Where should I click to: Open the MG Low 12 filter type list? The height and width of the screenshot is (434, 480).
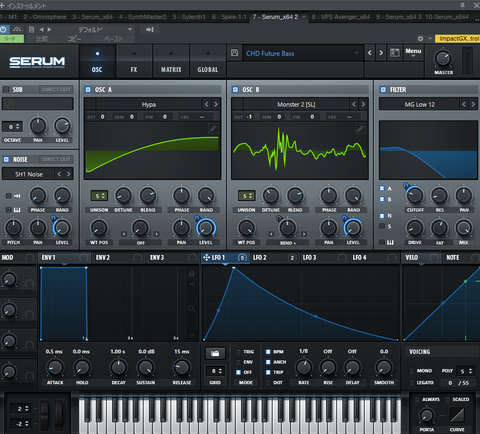click(419, 104)
